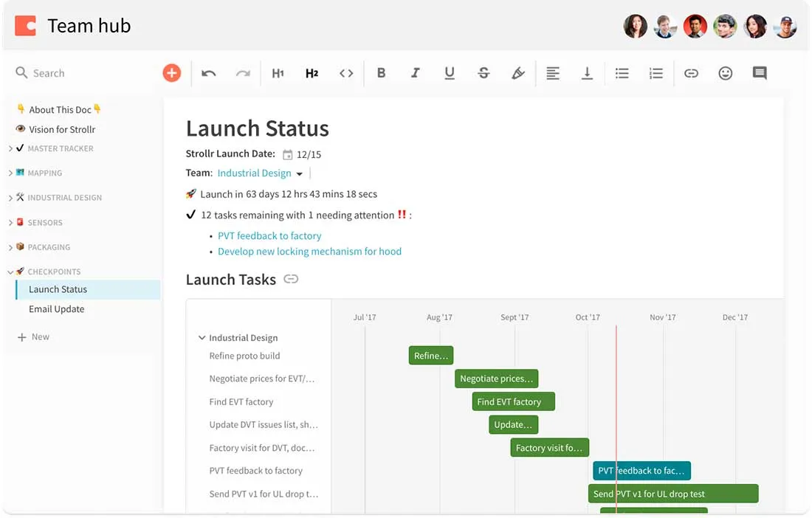This screenshot has width=812, height=518.
Task: Select the highlight marker tool
Action: (518, 73)
